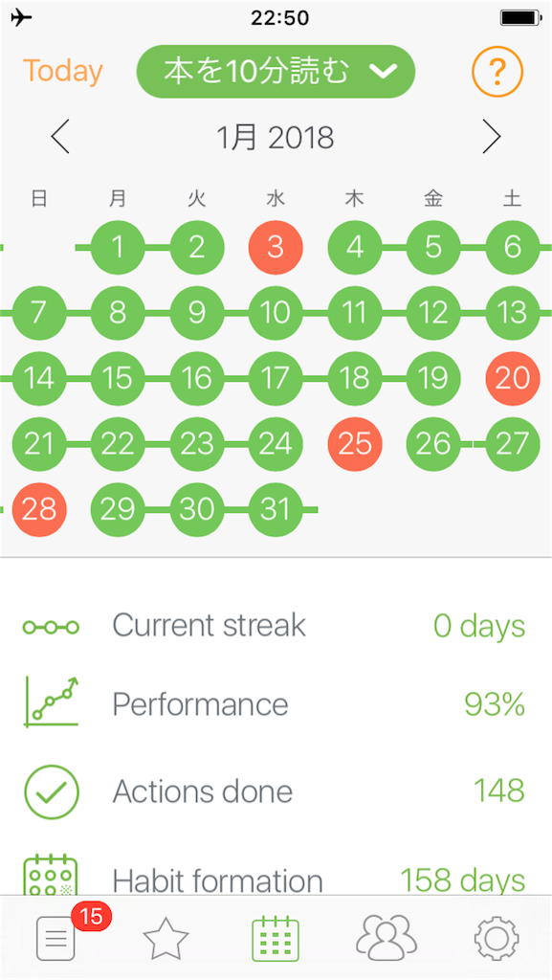552x980 pixels.
Task: Open the settings gear tab
Action: click(497, 938)
